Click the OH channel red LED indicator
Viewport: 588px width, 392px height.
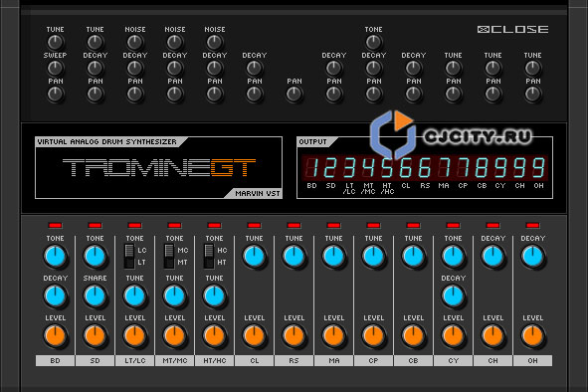pyautogui.click(x=532, y=225)
